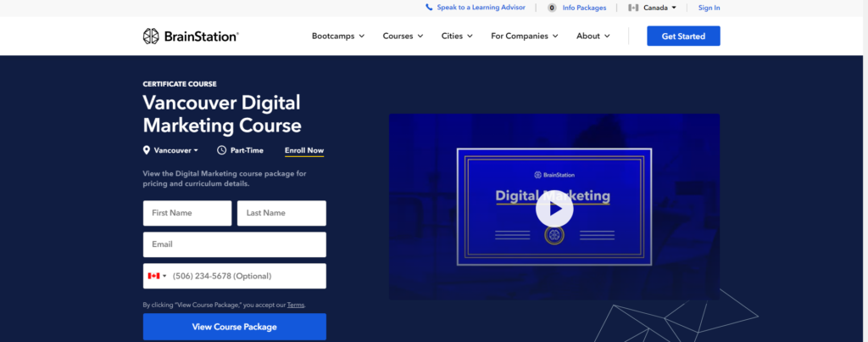Open the phone country flag selector
Viewport: 868px width, 342px height.
[x=157, y=276]
